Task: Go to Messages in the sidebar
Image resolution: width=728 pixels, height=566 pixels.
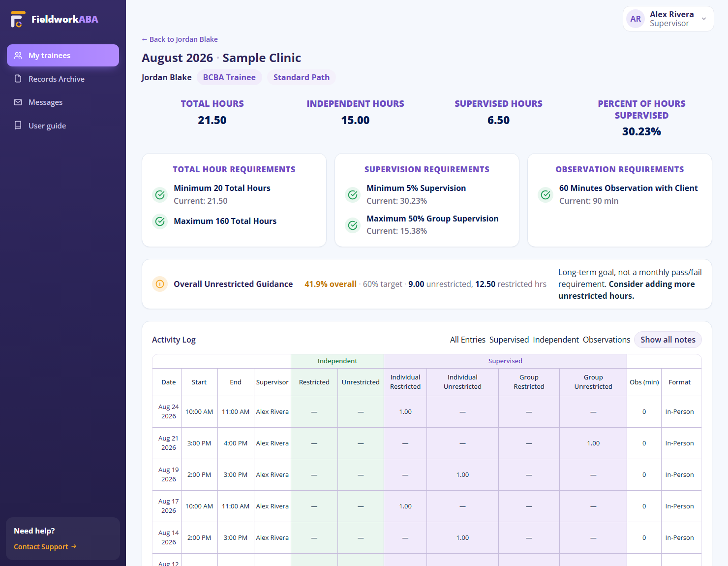Action: tap(63, 102)
